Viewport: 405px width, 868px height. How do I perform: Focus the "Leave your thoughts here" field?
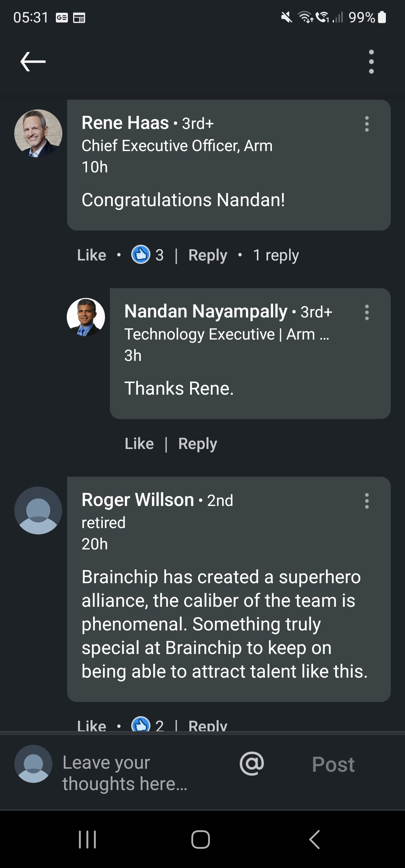125,773
